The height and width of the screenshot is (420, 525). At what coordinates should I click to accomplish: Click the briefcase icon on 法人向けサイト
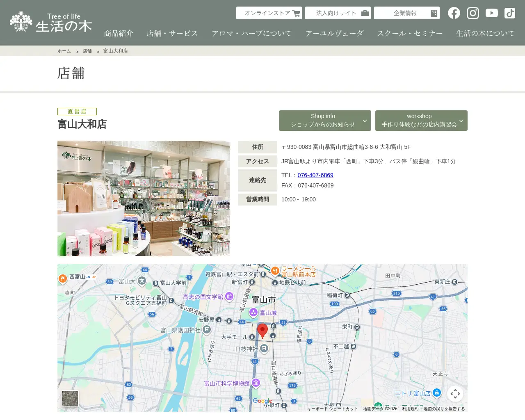tap(365, 13)
